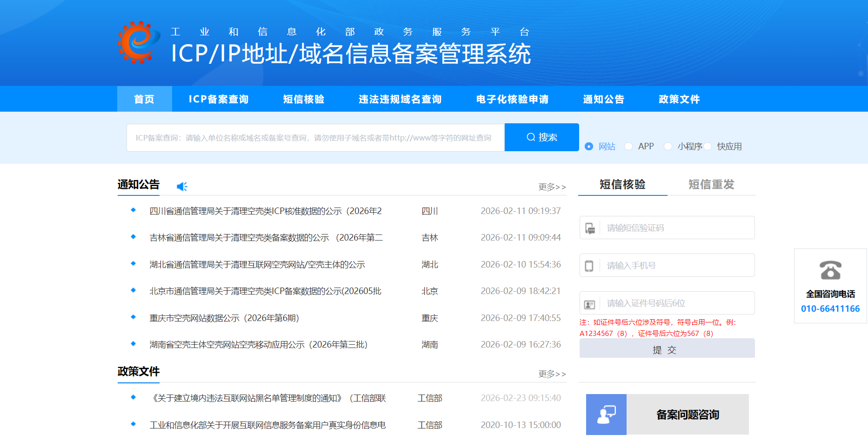Expand more 政策文件 via 更多>>
868x442 pixels.
(552, 374)
